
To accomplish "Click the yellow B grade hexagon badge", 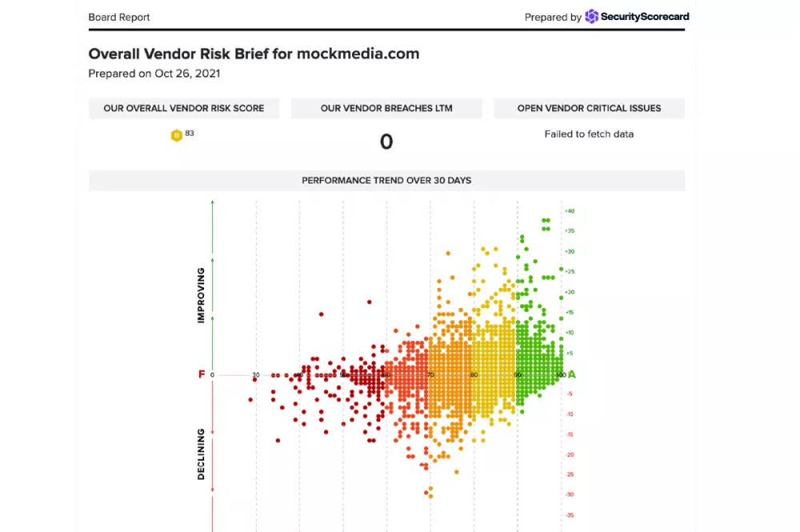I will pos(177,135).
